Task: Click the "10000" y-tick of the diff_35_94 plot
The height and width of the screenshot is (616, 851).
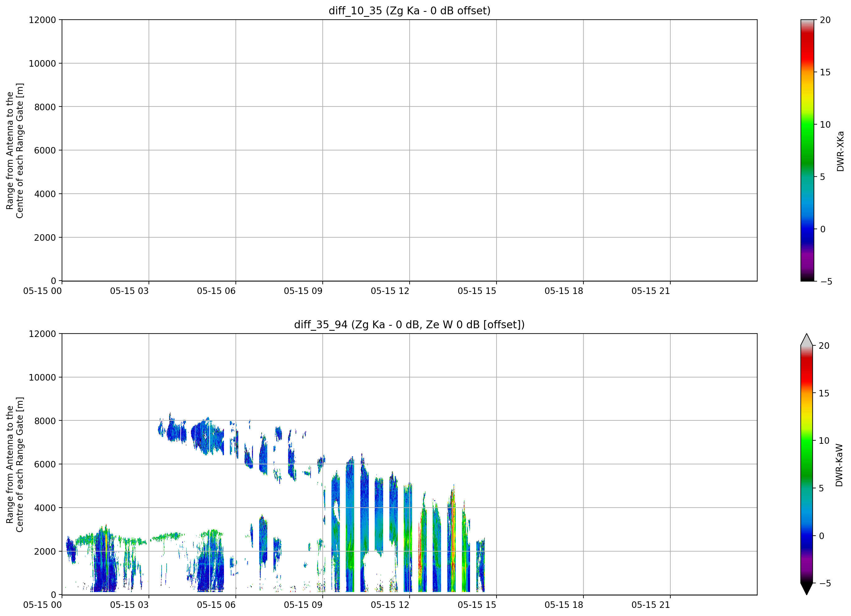Action: 42,377
